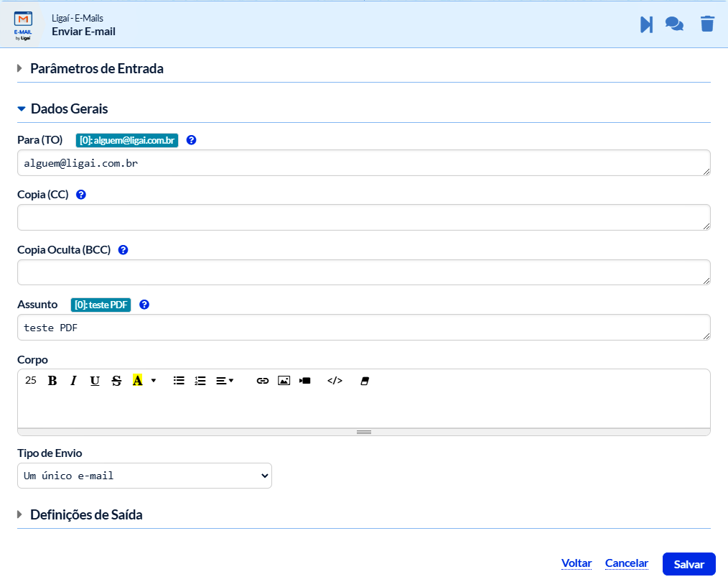
Task: Open the Tipo de Envio dropdown
Action: (x=144, y=476)
